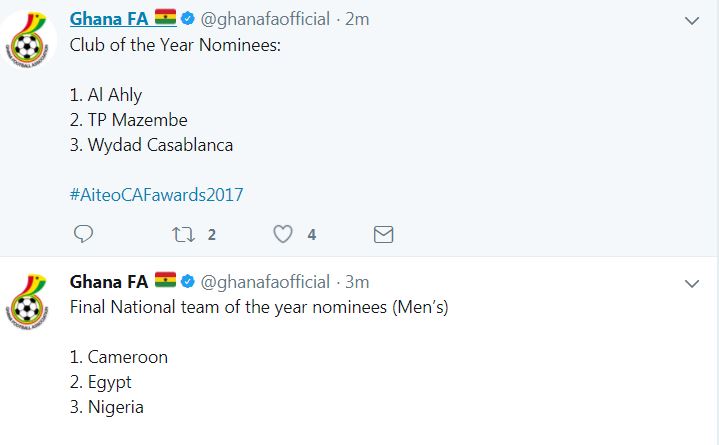The image size is (719, 445).
Task: Open the #AiteoCAFawards2017 hashtag
Action: pyautogui.click(x=156, y=194)
